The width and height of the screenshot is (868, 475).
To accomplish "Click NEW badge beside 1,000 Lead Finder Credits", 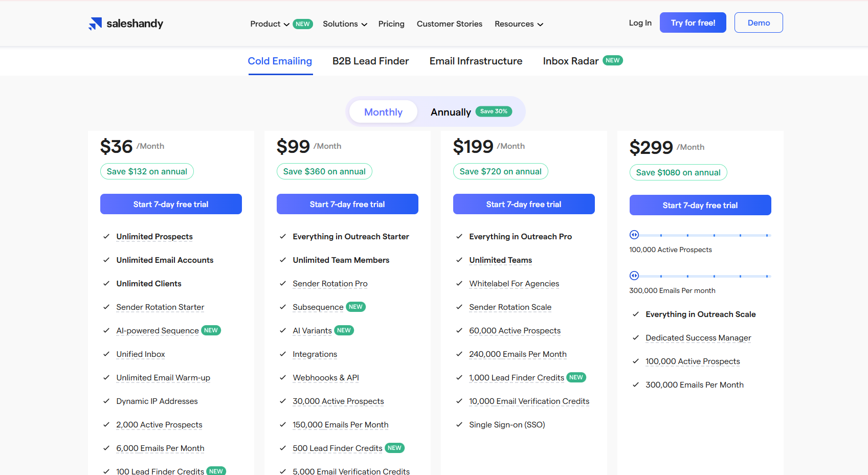I will tap(576, 377).
